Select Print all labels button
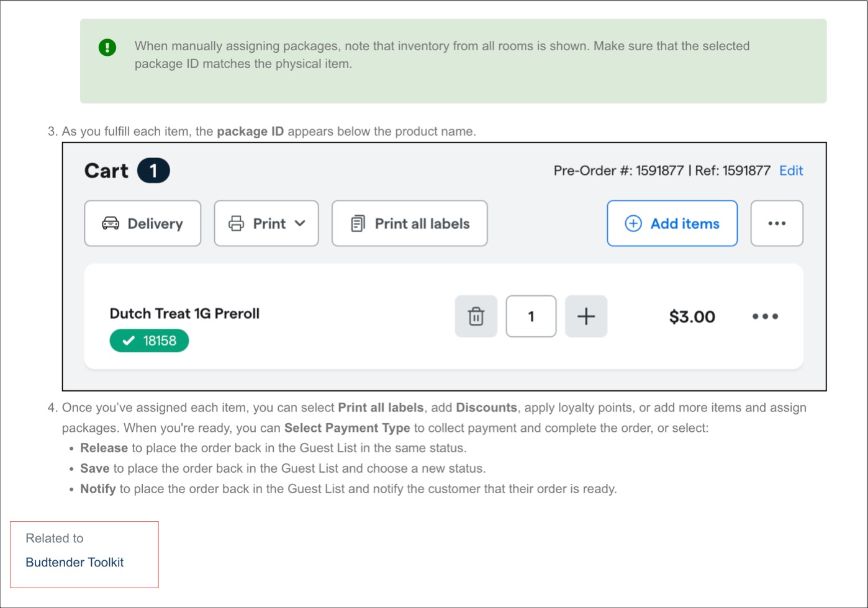 pyautogui.click(x=410, y=223)
